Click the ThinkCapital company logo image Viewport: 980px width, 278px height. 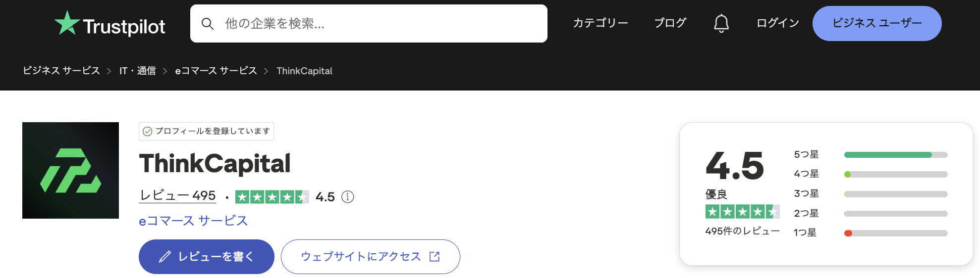click(x=70, y=170)
